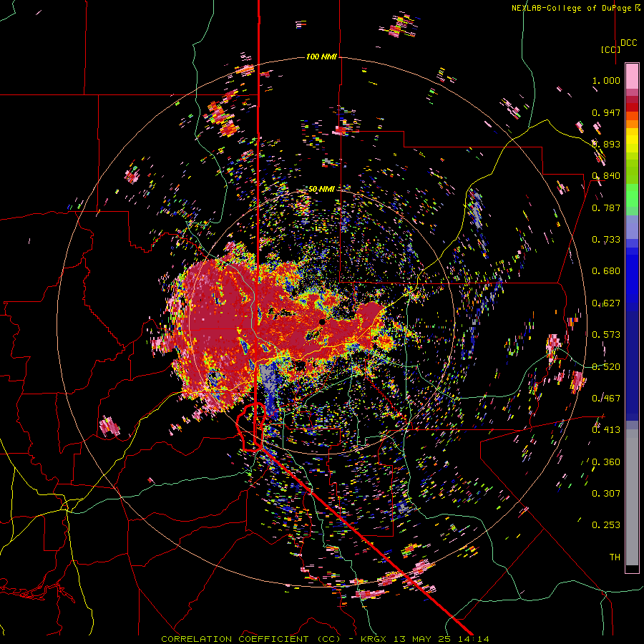Screen dimensions: 644x644
Task: Click the CORRELATION COEFFICIENT (CC) title text
Action: [250, 639]
